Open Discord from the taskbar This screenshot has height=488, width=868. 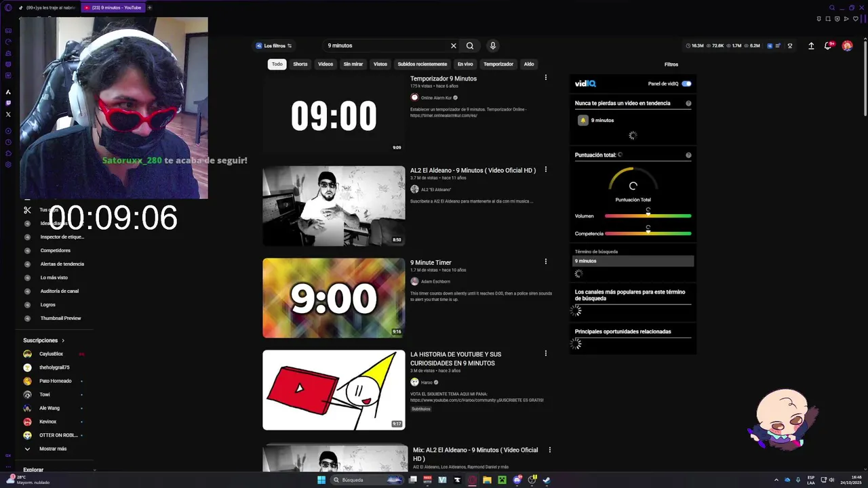[x=517, y=480]
